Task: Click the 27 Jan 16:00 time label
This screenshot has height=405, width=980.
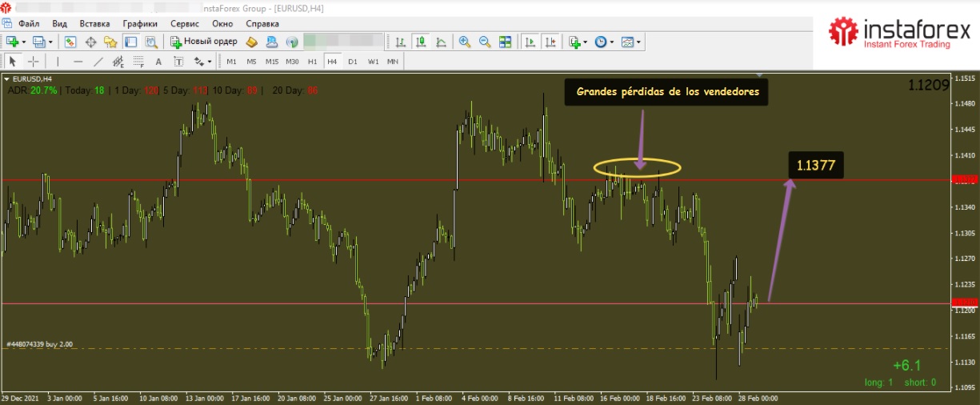Action: click(x=388, y=398)
